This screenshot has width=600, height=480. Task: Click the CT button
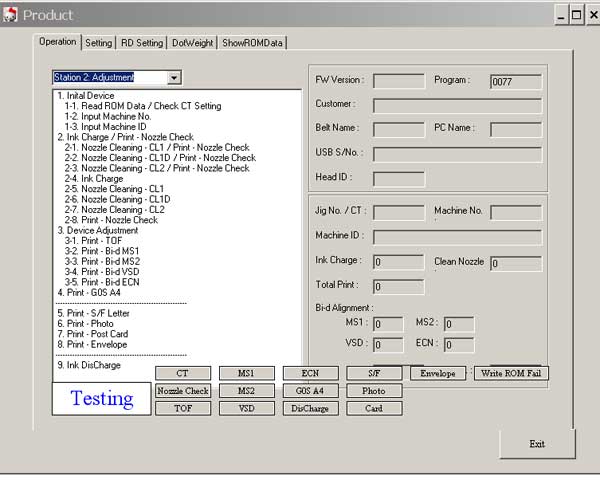[183, 373]
